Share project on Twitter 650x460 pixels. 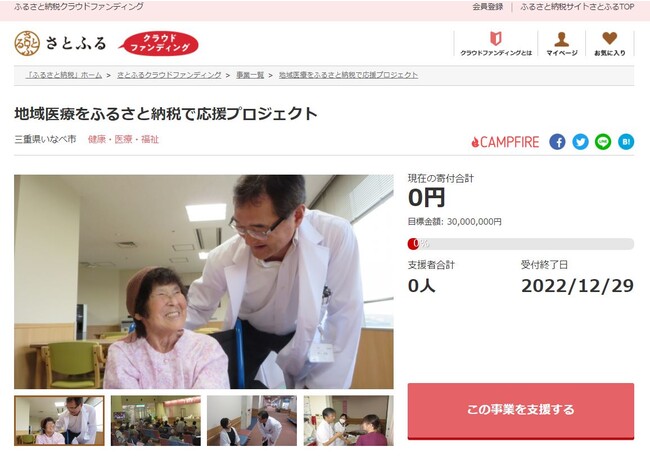[580, 142]
